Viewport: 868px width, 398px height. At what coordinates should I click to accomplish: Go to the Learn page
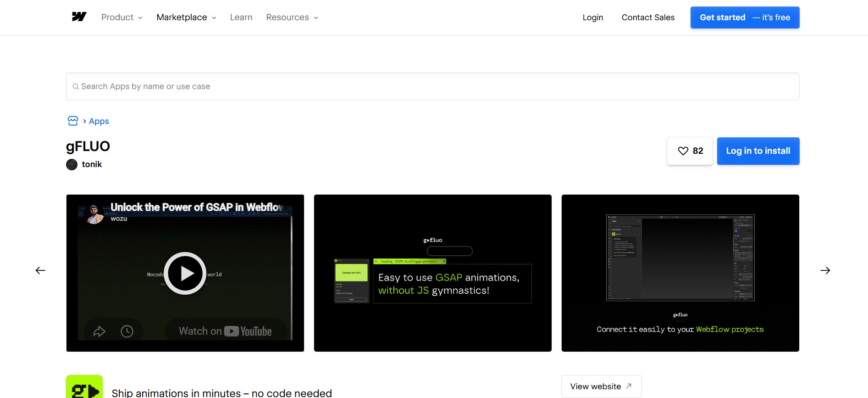click(x=241, y=17)
